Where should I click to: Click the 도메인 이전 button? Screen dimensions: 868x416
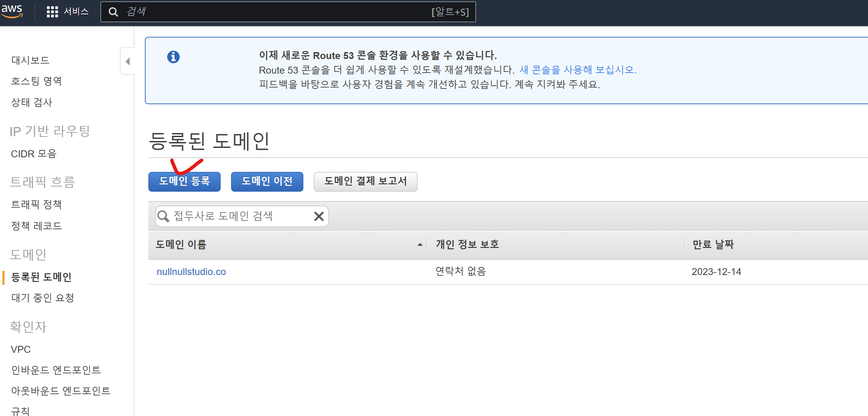pos(267,181)
